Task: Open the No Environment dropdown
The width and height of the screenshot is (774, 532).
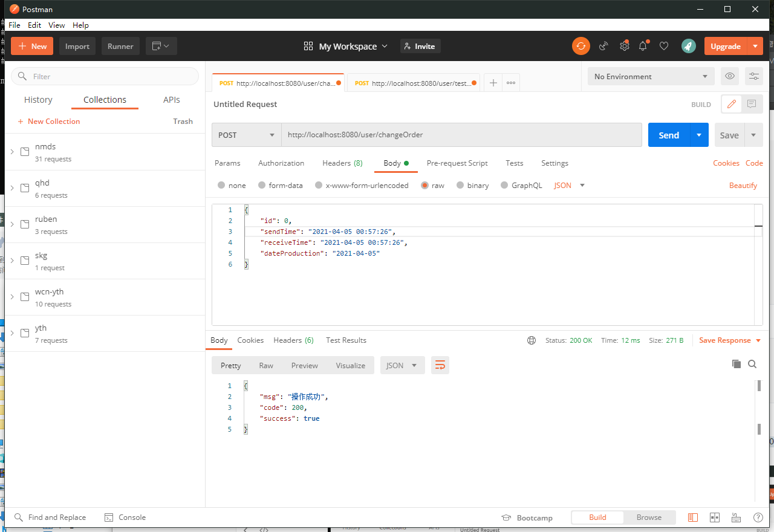Action: (651, 76)
